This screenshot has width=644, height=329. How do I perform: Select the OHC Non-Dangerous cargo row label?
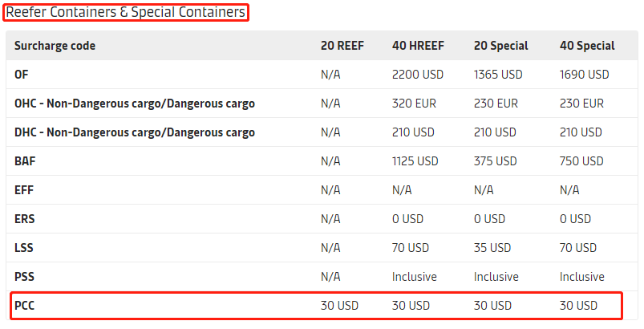click(x=134, y=104)
